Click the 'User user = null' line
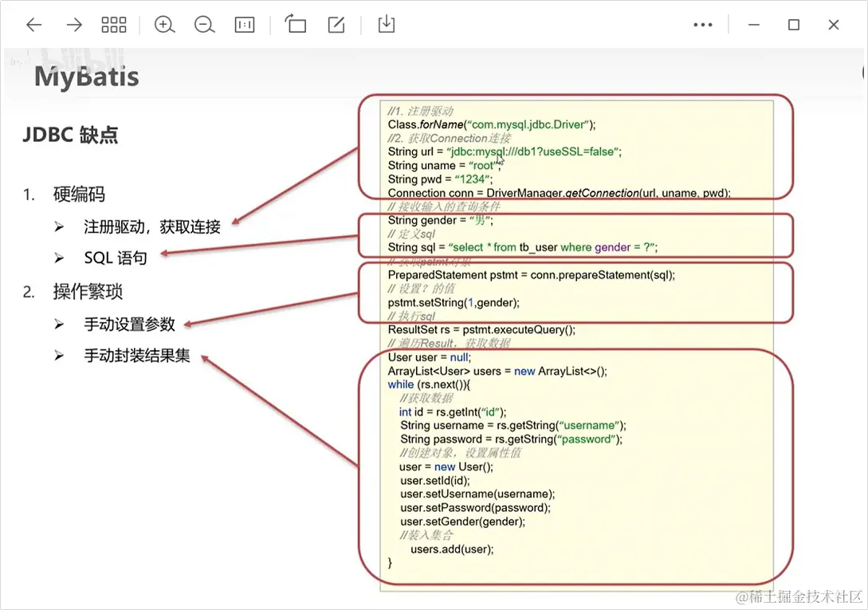Image resolution: width=868 pixels, height=610 pixels. 429,358
